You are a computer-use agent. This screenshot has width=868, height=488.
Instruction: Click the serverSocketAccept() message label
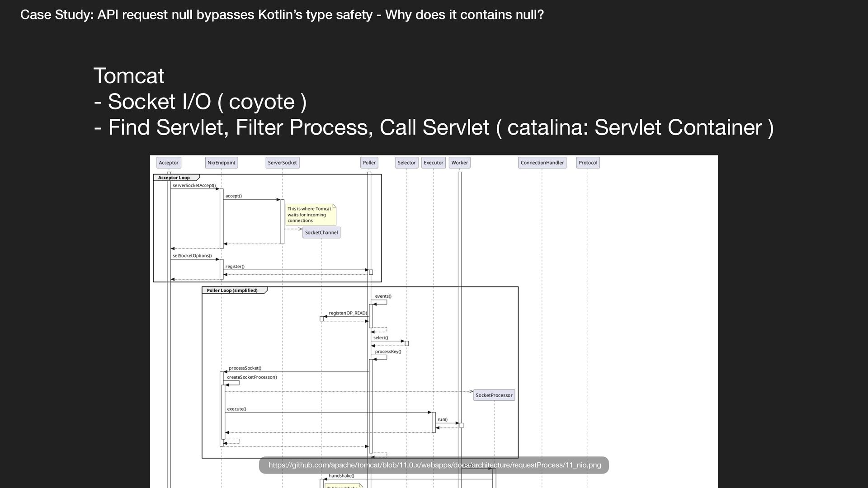(194, 185)
